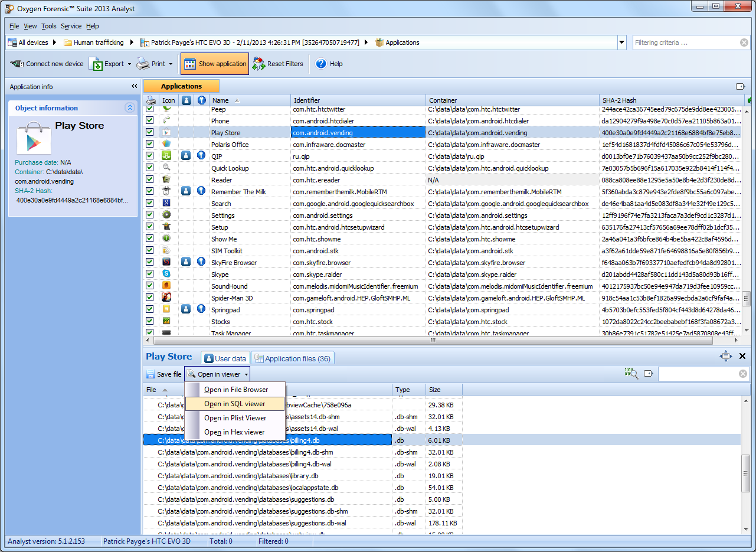
Task: Click the Size column header
Action: pos(444,390)
